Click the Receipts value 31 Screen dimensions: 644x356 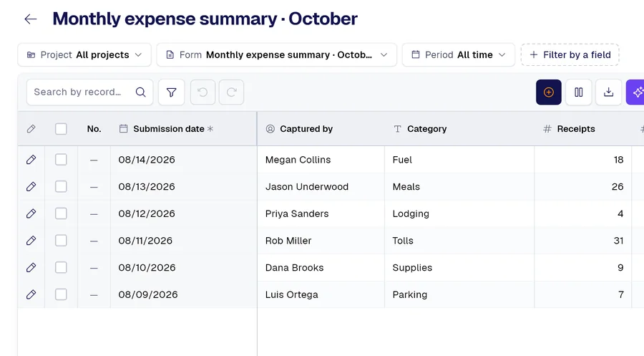pos(582,241)
